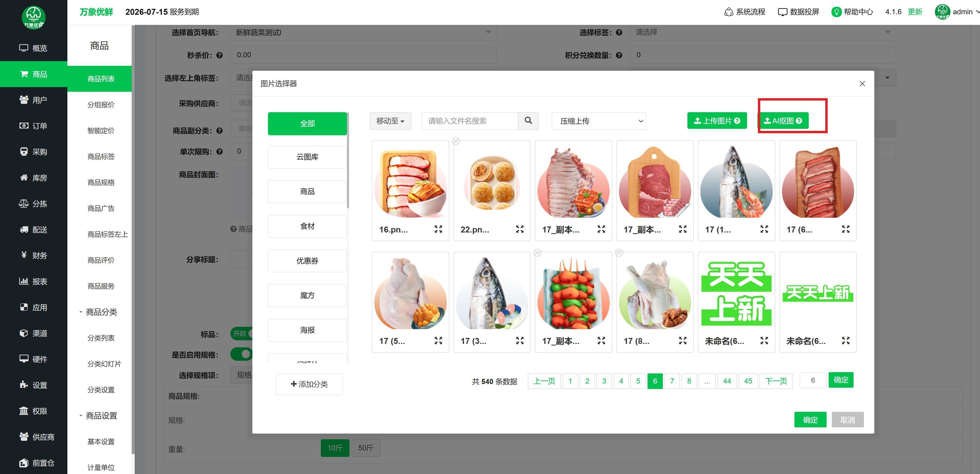Open 订单 orders section in sidebar
Screen dimensions: 980x474
[33, 126]
